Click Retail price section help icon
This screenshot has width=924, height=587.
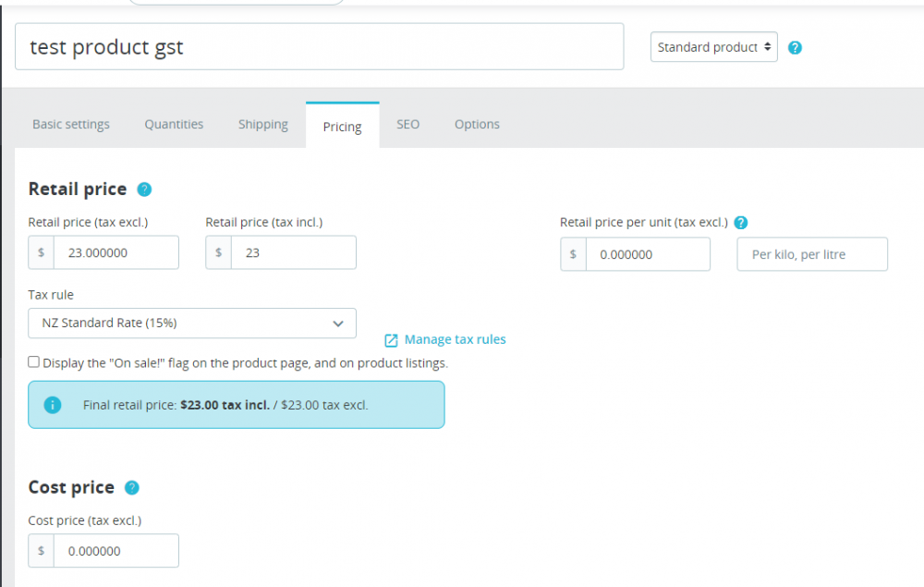(x=144, y=190)
